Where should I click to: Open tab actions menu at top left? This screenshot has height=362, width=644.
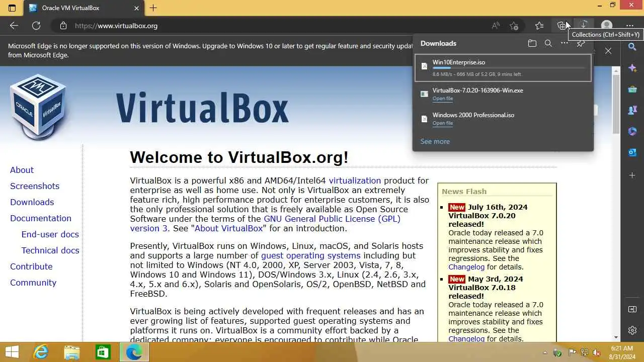(x=12, y=8)
